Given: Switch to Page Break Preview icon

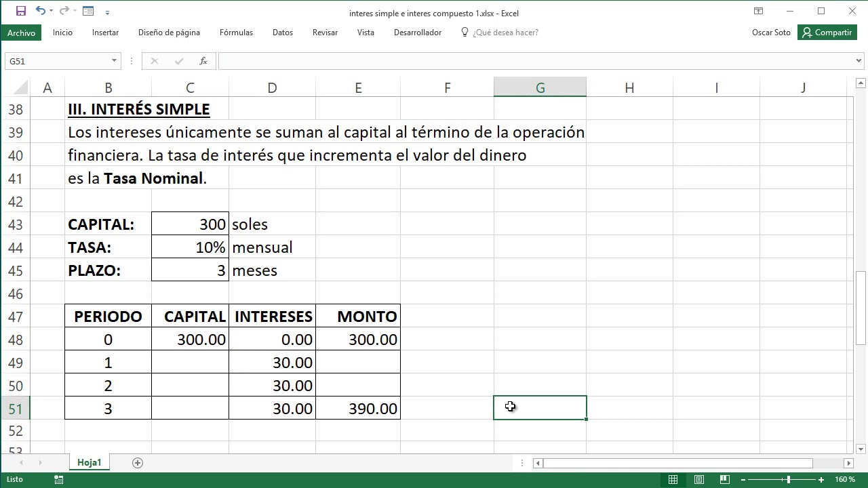Looking at the screenshot, I should tap(725, 479).
